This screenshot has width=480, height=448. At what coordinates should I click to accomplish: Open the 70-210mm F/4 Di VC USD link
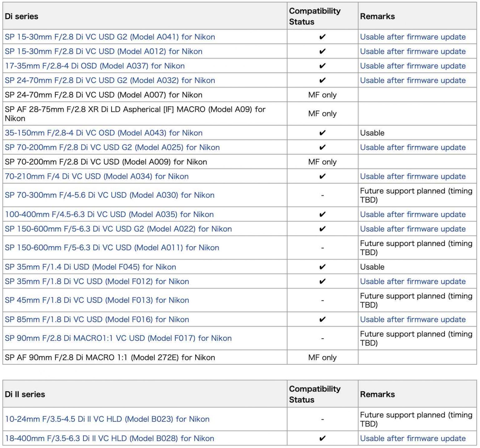click(x=96, y=176)
